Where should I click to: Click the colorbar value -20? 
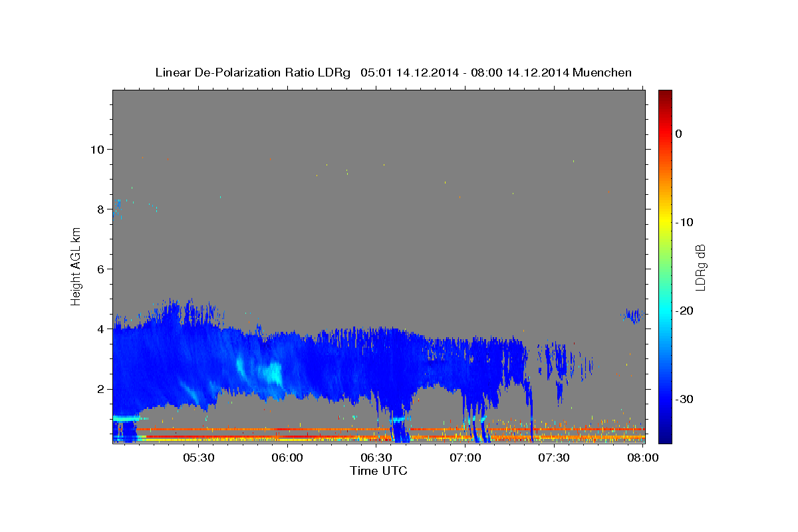[684, 311]
